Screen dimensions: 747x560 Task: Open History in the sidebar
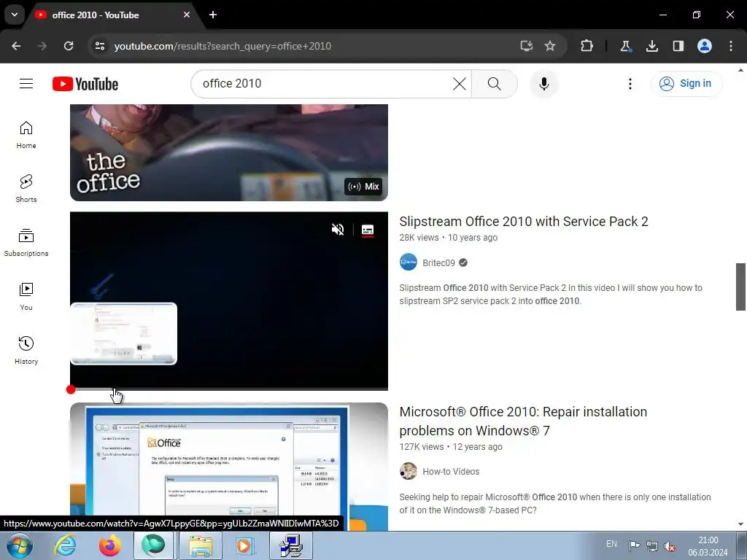click(26, 350)
